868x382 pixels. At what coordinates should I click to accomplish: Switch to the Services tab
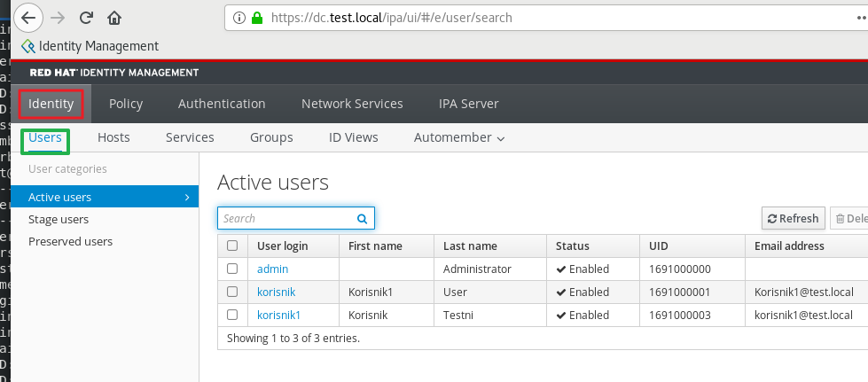(x=190, y=137)
